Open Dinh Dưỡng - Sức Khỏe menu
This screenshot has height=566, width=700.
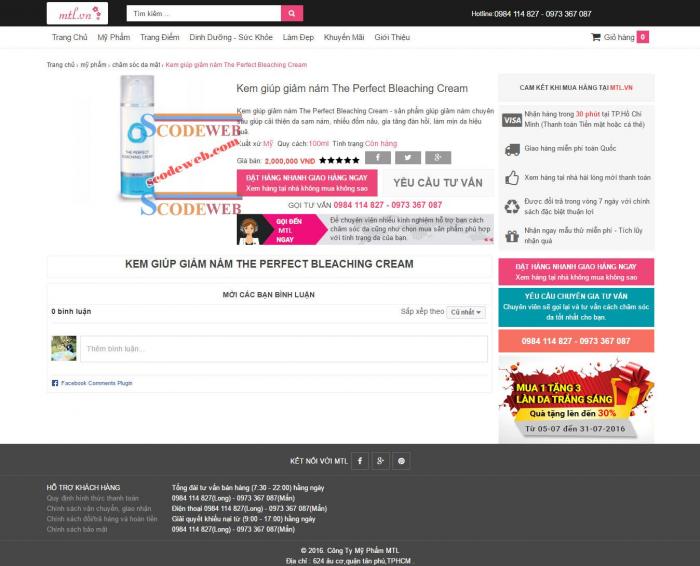231,37
